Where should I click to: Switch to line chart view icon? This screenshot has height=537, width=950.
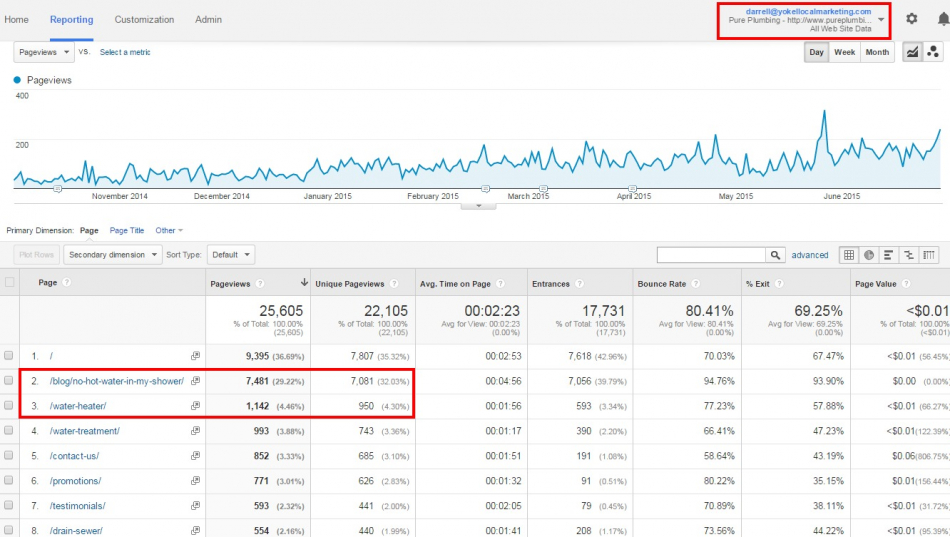(912, 52)
